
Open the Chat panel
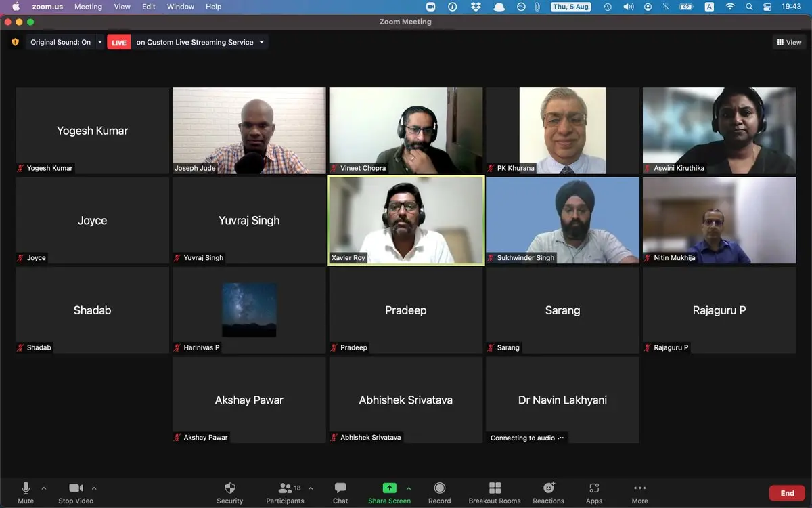(x=340, y=488)
